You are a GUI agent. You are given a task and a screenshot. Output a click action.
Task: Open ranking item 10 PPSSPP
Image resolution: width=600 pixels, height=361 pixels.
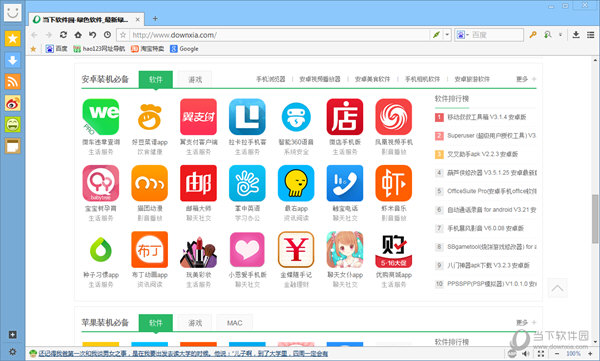click(486, 284)
